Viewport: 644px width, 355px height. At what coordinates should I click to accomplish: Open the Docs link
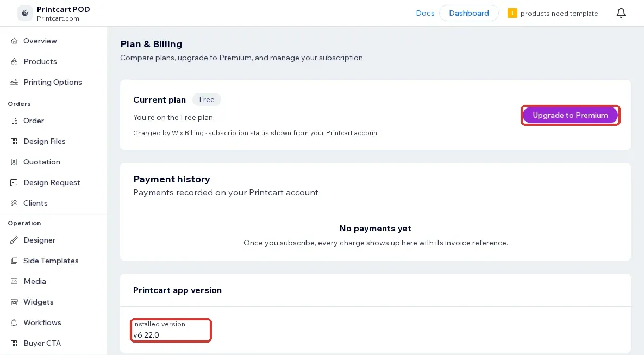(425, 13)
